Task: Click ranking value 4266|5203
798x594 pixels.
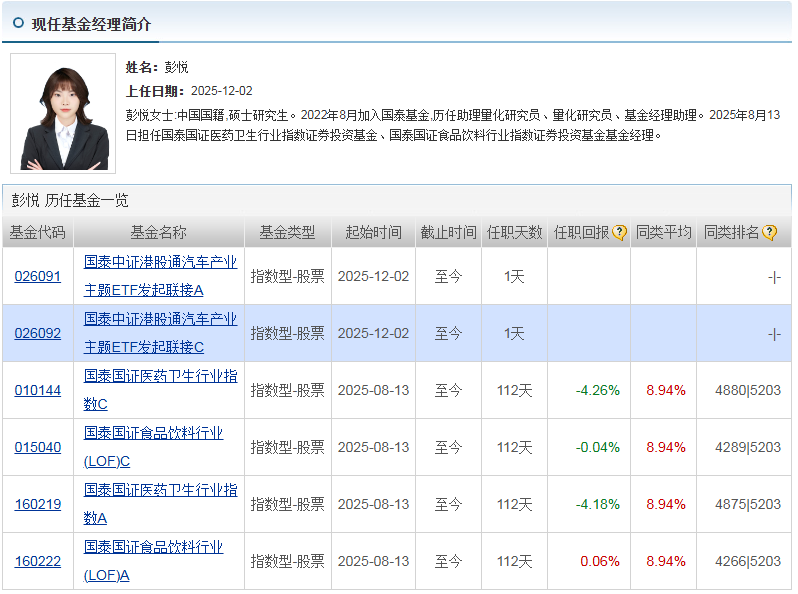Action: (748, 561)
